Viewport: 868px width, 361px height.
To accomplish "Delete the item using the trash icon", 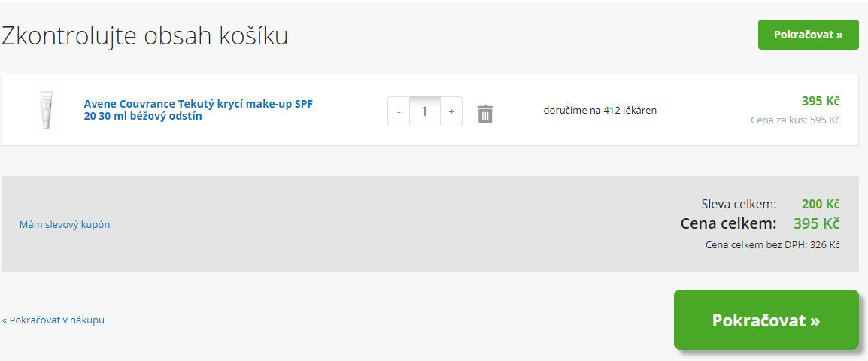I will 485,114.
